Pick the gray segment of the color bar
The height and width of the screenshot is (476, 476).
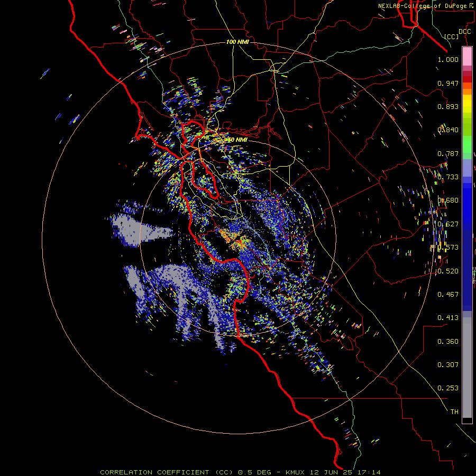click(x=467, y=368)
